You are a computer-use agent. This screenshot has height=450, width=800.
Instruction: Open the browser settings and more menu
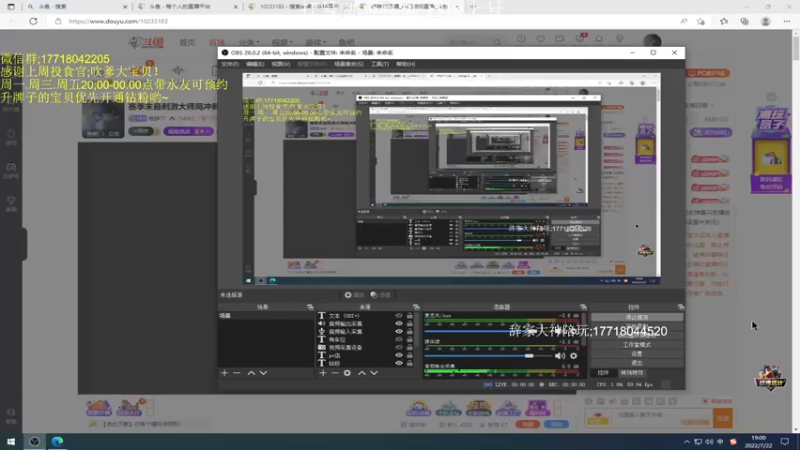787,21
